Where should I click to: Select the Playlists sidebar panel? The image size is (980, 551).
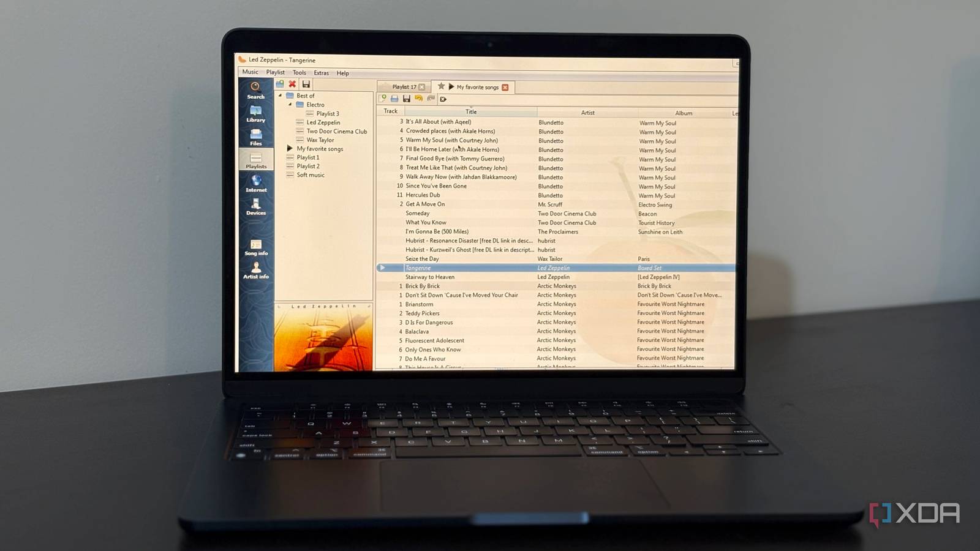[255, 160]
